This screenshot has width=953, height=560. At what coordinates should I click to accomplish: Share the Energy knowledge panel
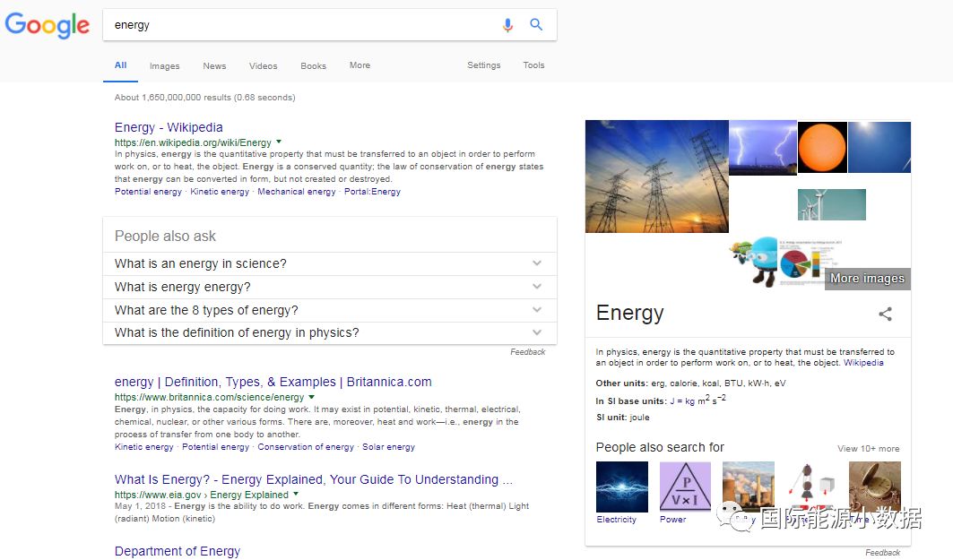pyautogui.click(x=885, y=314)
